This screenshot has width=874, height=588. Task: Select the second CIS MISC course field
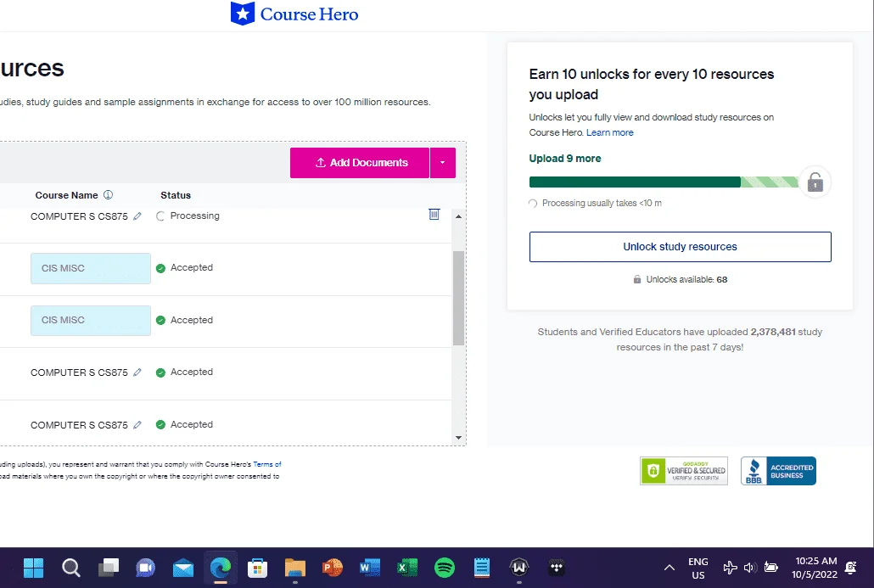(90, 320)
